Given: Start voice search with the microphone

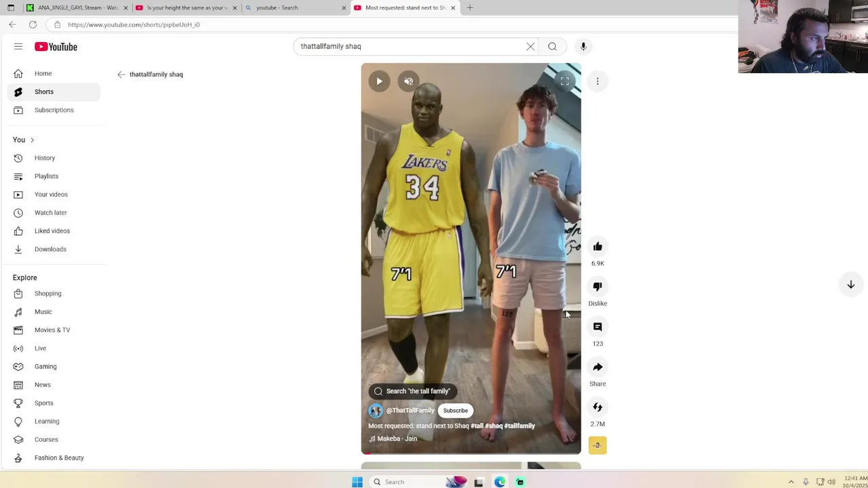Looking at the screenshot, I should (x=583, y=46).
